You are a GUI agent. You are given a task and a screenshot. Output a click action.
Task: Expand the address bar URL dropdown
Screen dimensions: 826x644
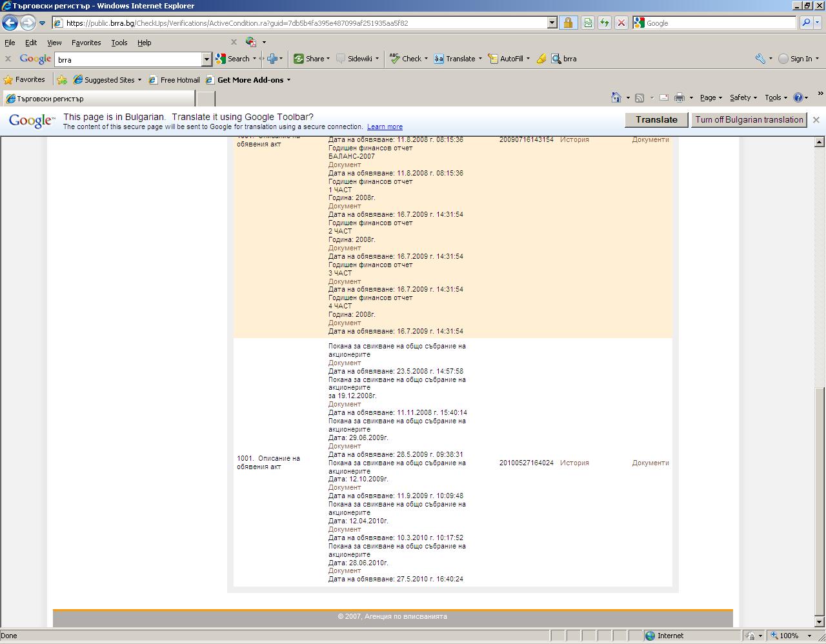click(552, 23)
